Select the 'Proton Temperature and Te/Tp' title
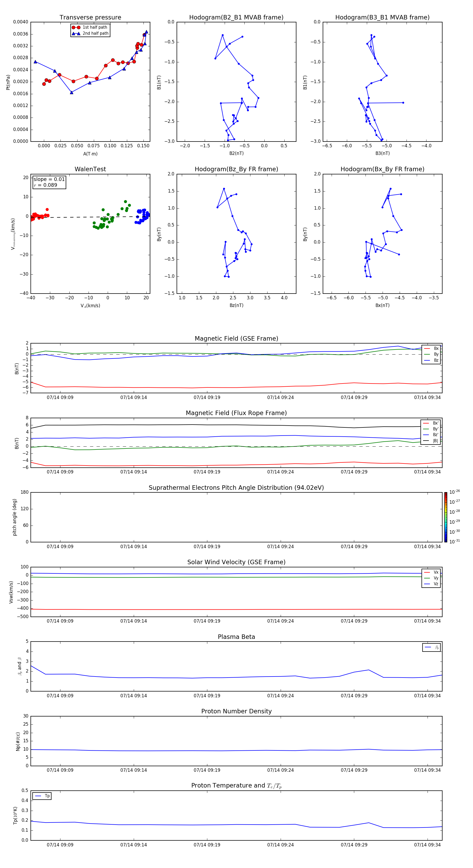The width and height of the screenshot is (473, 868). 236,785
